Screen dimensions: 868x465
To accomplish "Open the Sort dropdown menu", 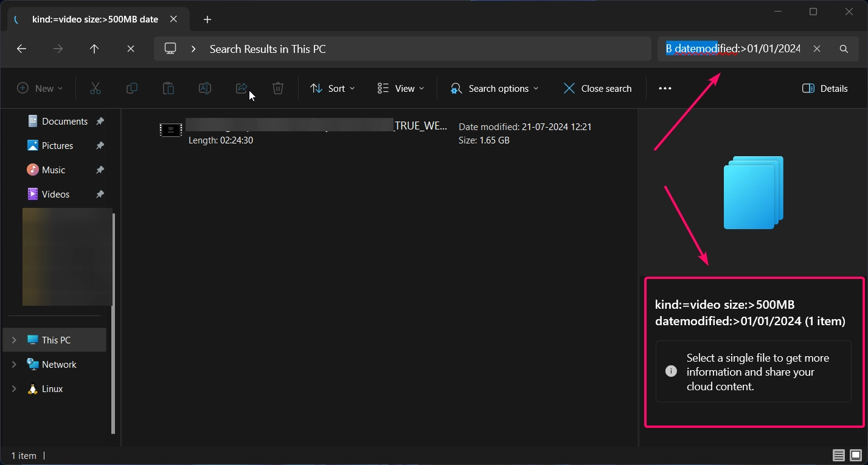I will (332, 89).
